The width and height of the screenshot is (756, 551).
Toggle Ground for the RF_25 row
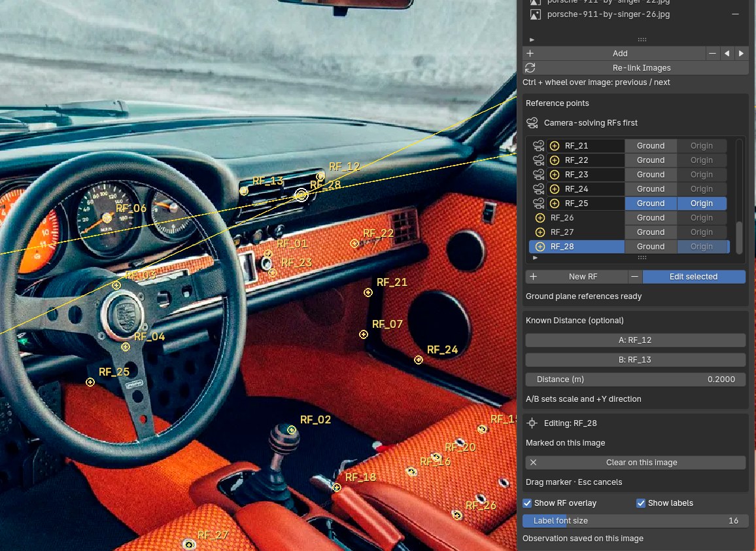(x=651, y=204)
